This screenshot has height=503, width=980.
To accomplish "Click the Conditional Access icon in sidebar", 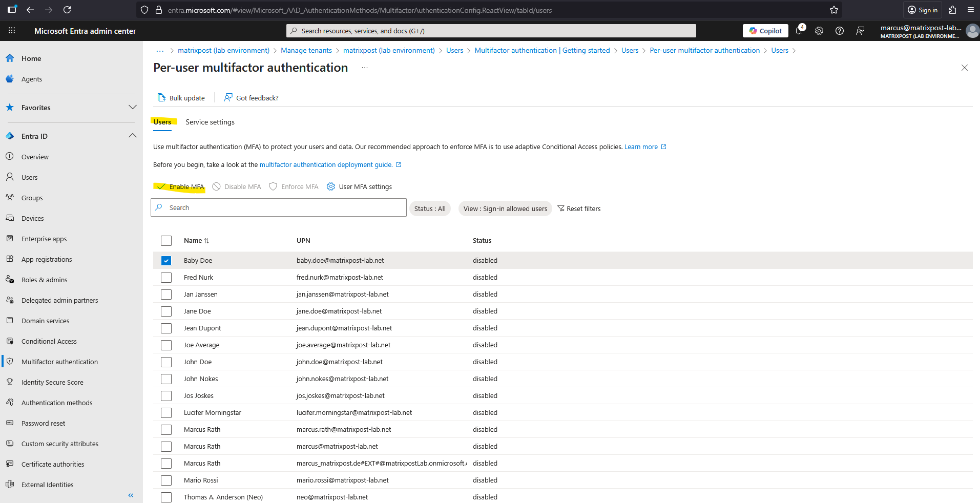I will pyautogui.click(x=10, y=341).
